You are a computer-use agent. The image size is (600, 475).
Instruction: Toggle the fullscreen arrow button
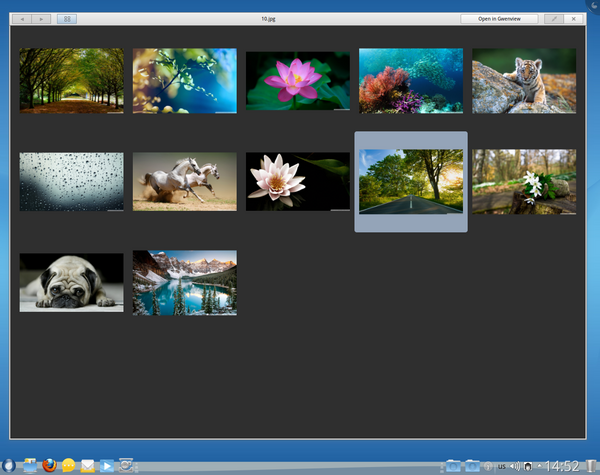[554, 19]
